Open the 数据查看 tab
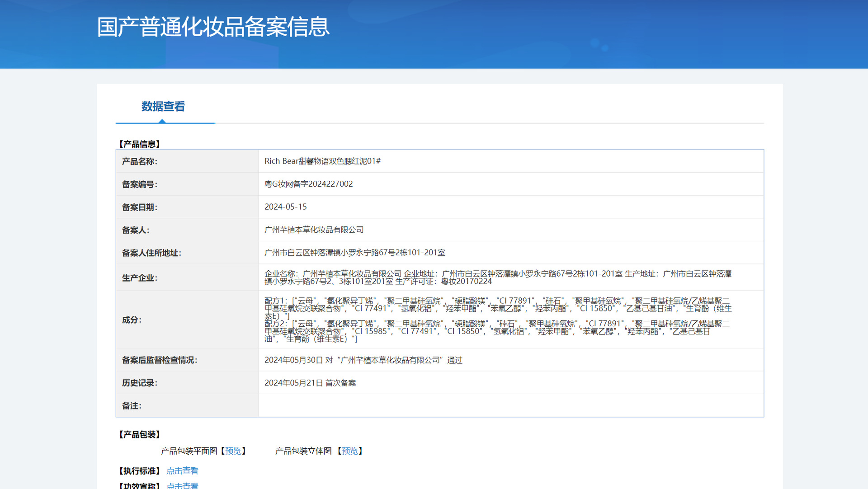This screenshot has height=489, width=868. (163, 107)
